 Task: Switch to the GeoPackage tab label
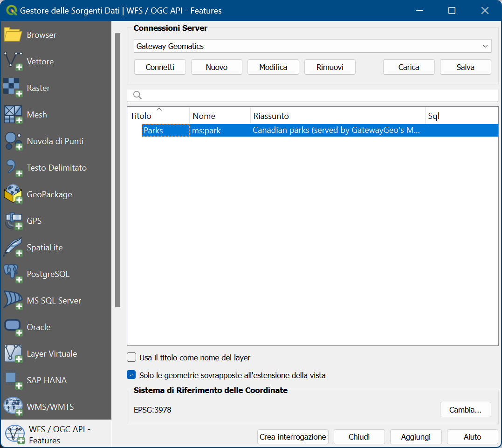[x=49, y=194]
